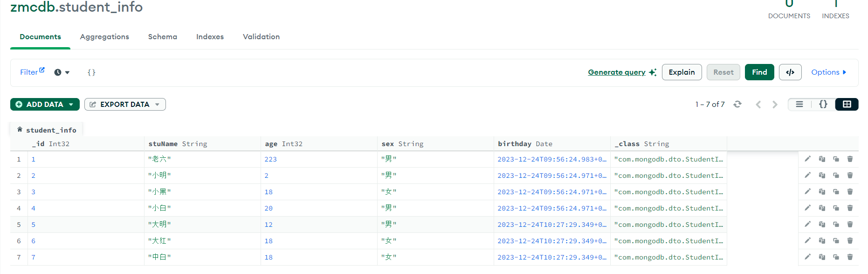Clone the document with _id 5

pos(836,225)
